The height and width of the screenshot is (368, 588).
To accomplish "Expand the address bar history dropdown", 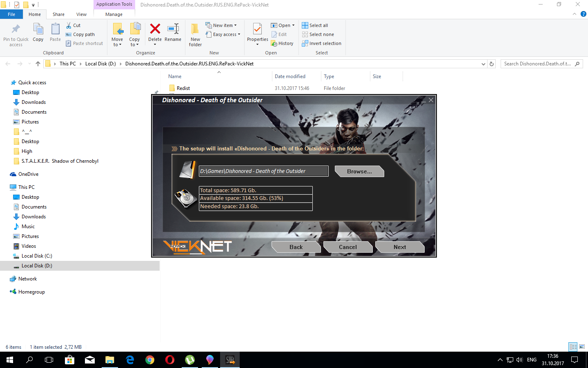I will pos(483,64).
